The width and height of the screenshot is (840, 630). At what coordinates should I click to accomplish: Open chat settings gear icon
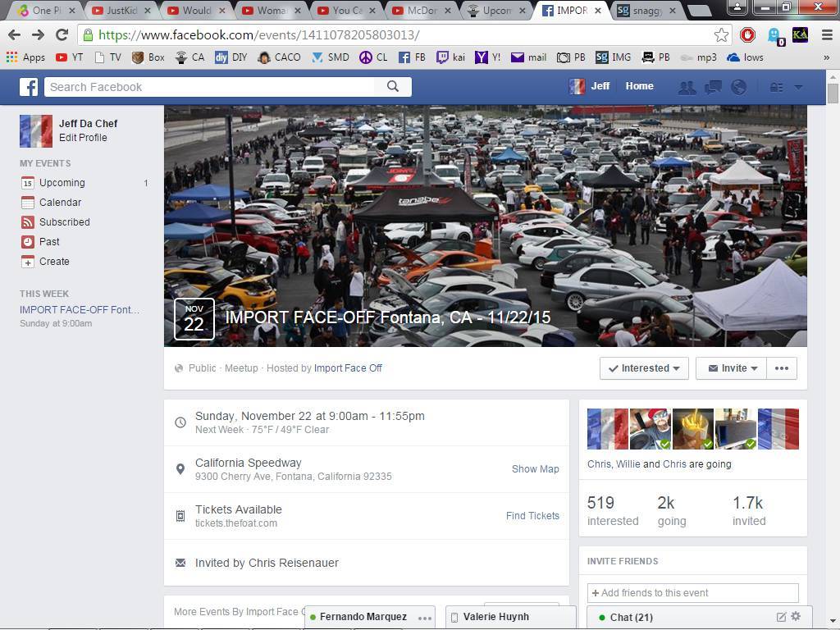796,616
